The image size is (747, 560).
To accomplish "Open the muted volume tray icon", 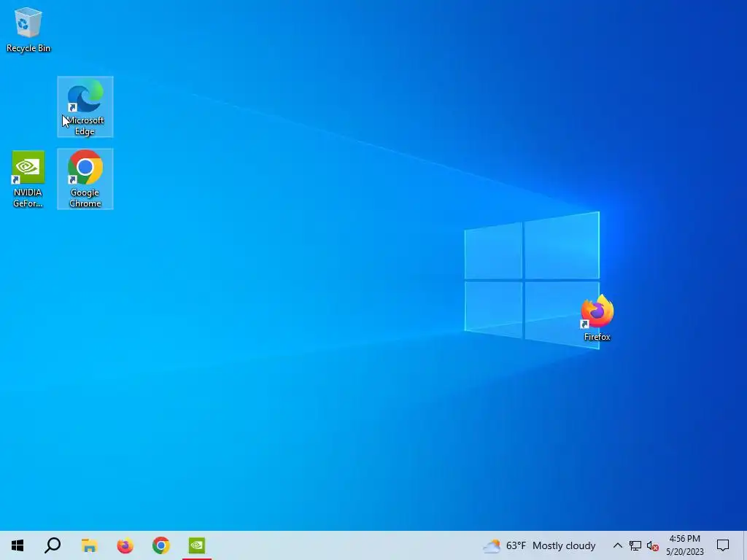I will pos(653,545).
